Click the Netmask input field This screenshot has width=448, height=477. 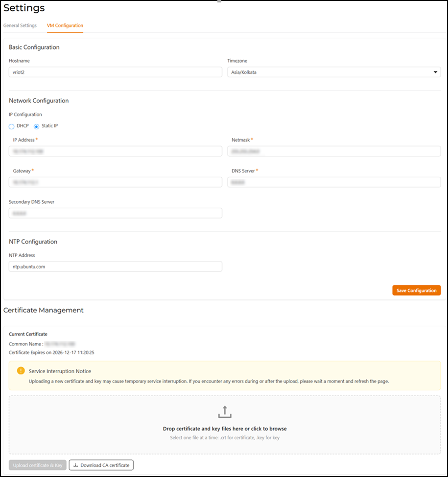coord(334,151)
